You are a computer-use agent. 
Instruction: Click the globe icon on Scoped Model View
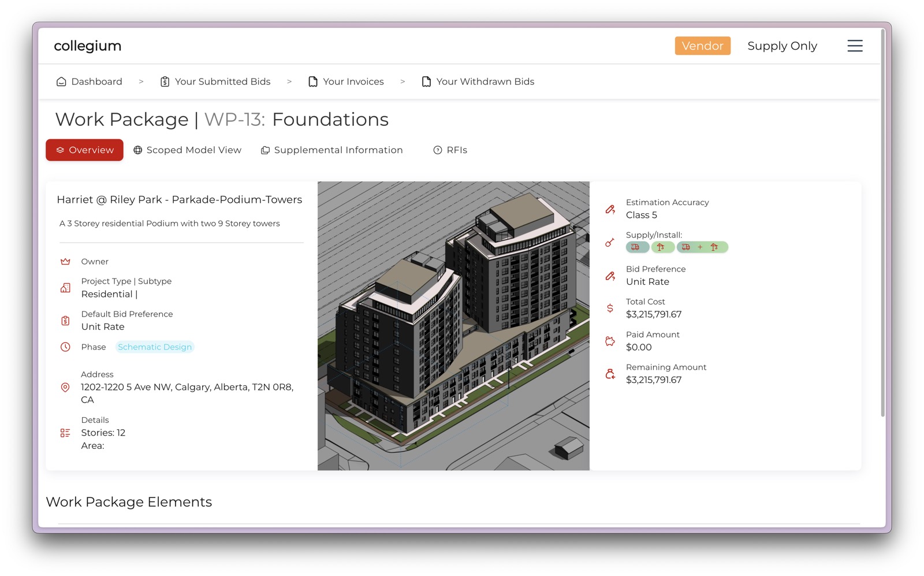(137, 150)
